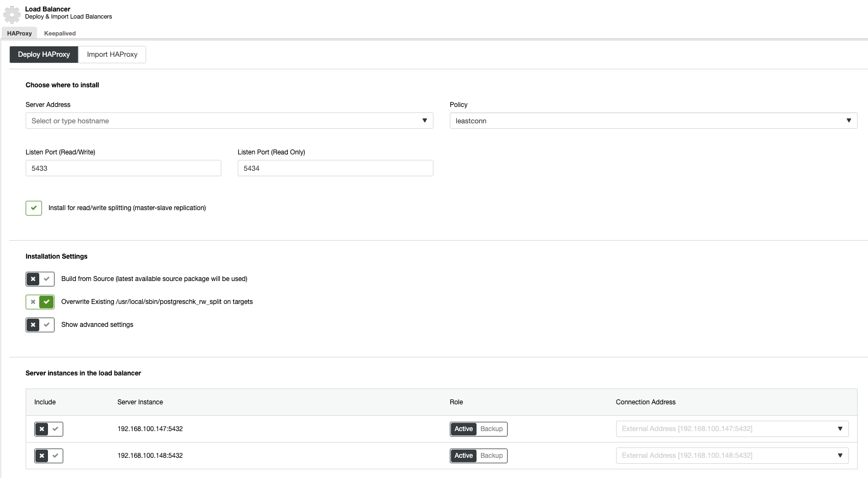Open the Import HAProxy section
Image resolution: width=868 pixels, height=478 pixels.
pyautogui.click(x=112, y=55)
